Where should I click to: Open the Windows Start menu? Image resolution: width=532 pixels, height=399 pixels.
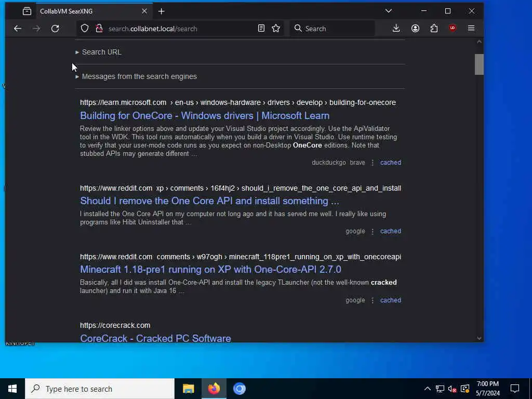(x=12, y=389)
